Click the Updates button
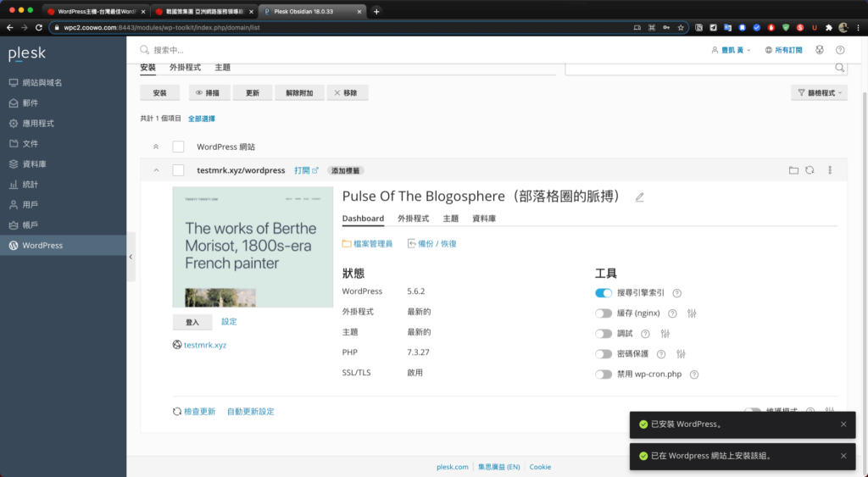 pos(253,93)
